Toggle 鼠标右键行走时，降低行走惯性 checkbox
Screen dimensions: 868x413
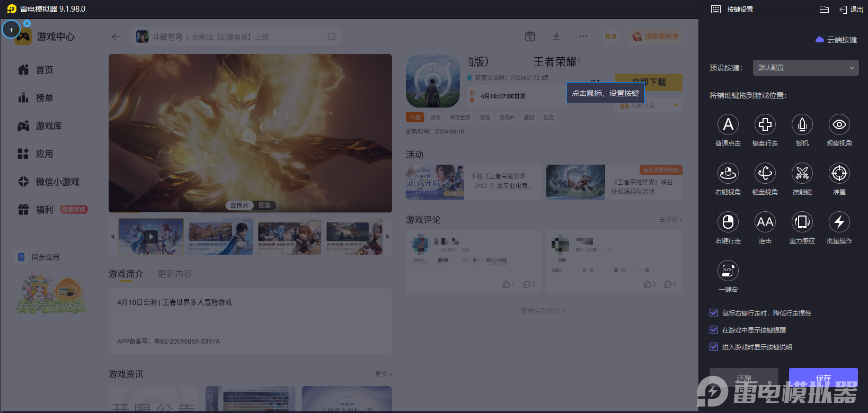(714, 313)
